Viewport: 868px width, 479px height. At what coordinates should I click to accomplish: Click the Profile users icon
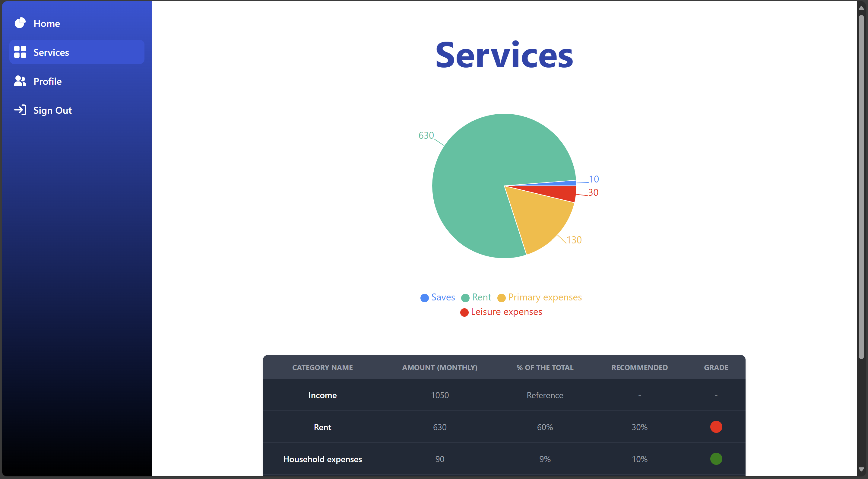[x=20, y=81]
